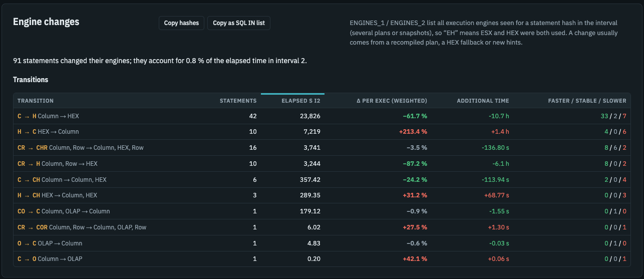The width and height of the screenshot is (644, 279).
Task: Select the Column, Row → HEX row label
Action: 70,164
